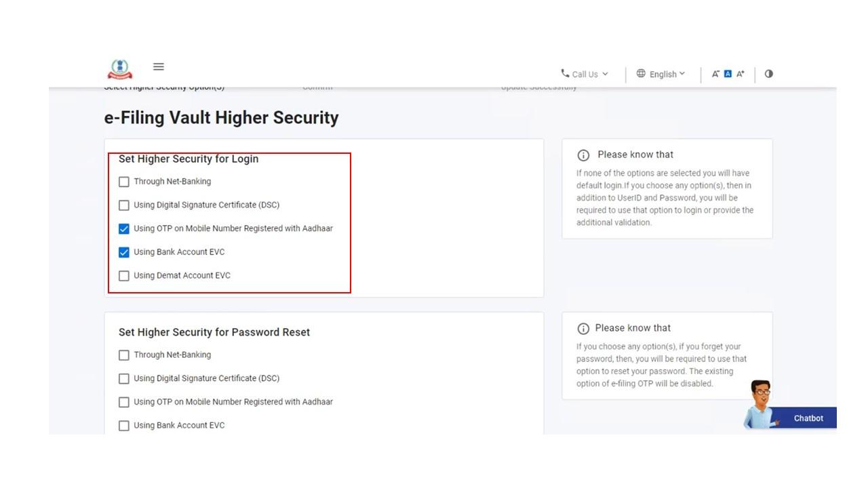Enable Through Net-Banking for login security
This screenshot has height=488, width=868.
124,181
